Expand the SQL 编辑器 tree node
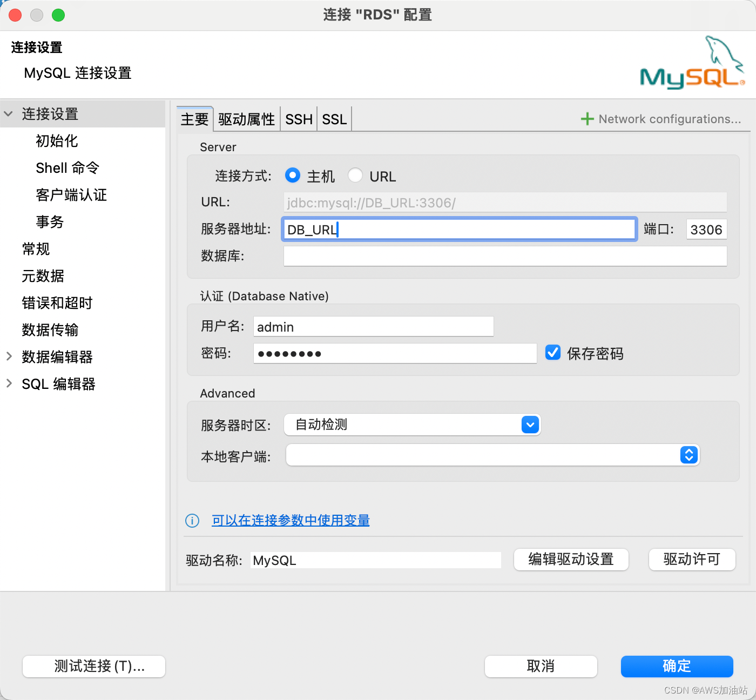This screenshot has width=756, height=700. click(9, 383)
